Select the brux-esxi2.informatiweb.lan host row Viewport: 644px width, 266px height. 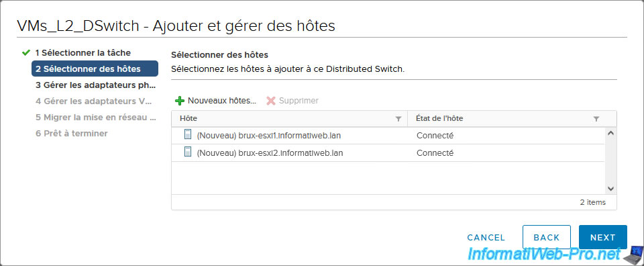388,152
